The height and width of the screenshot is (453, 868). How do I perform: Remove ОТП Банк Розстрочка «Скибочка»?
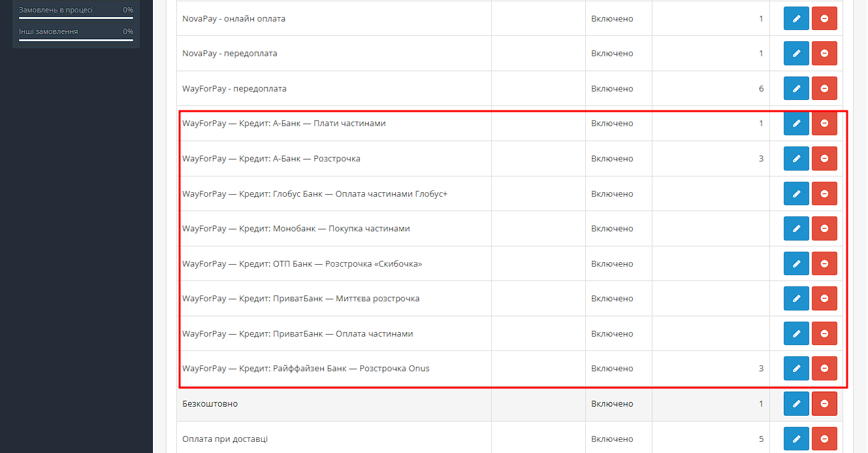824,263
